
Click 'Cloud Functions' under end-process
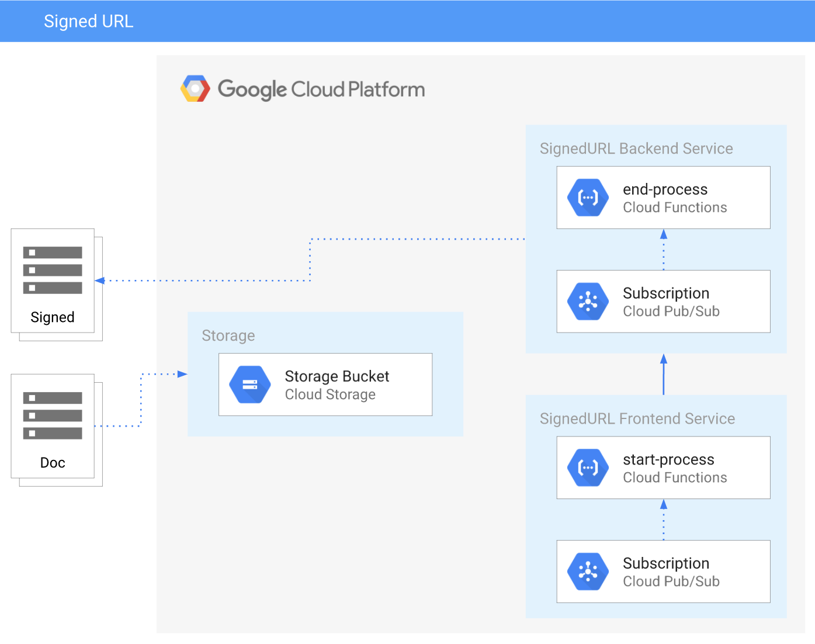(x=675, y=207)
